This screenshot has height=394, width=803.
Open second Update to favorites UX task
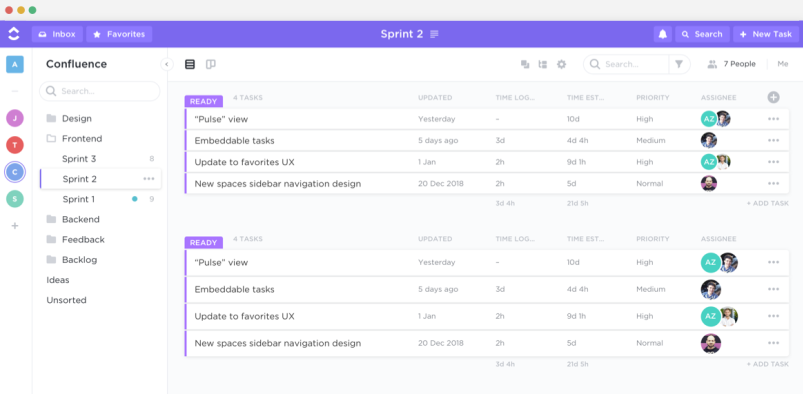pos(244,316)
